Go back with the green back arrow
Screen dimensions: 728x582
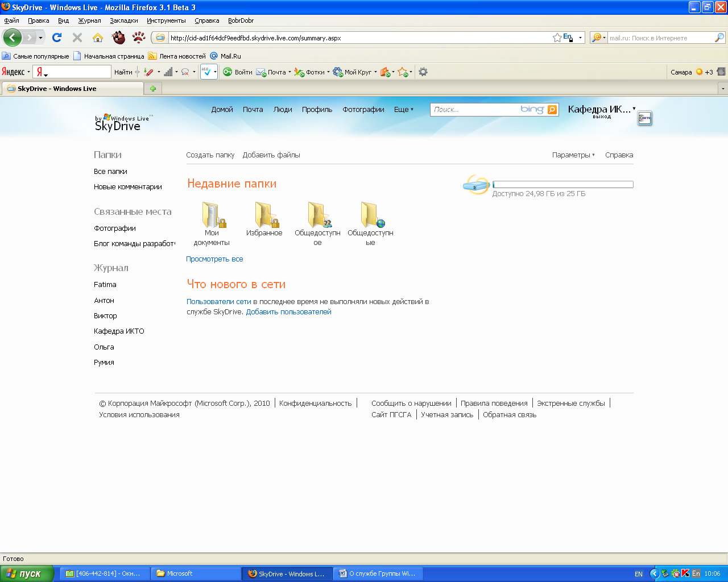[x=12, y=38]
